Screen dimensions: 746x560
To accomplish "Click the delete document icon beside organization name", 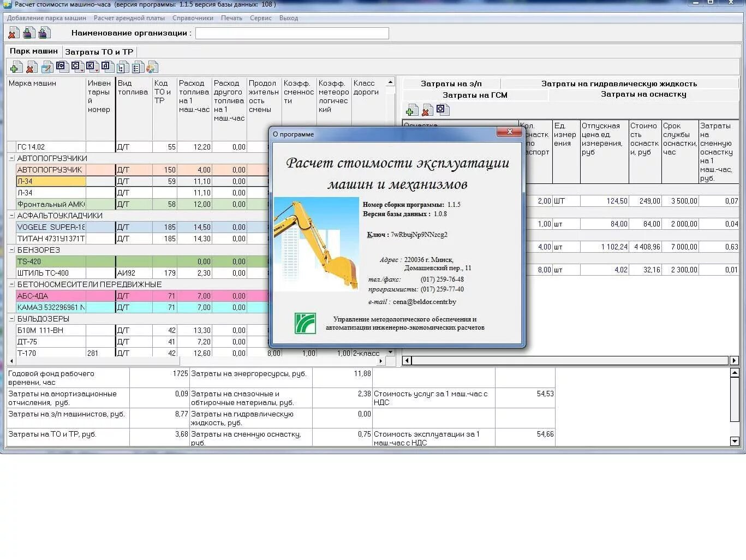I will 14,33.
